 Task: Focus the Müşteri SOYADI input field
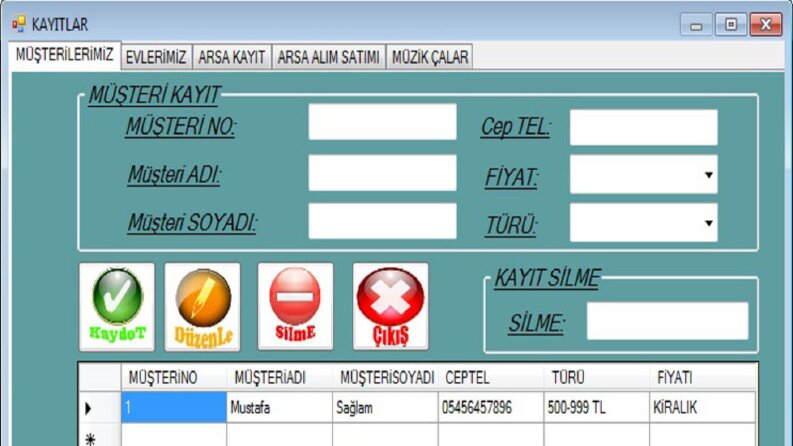tap(382, 221)
